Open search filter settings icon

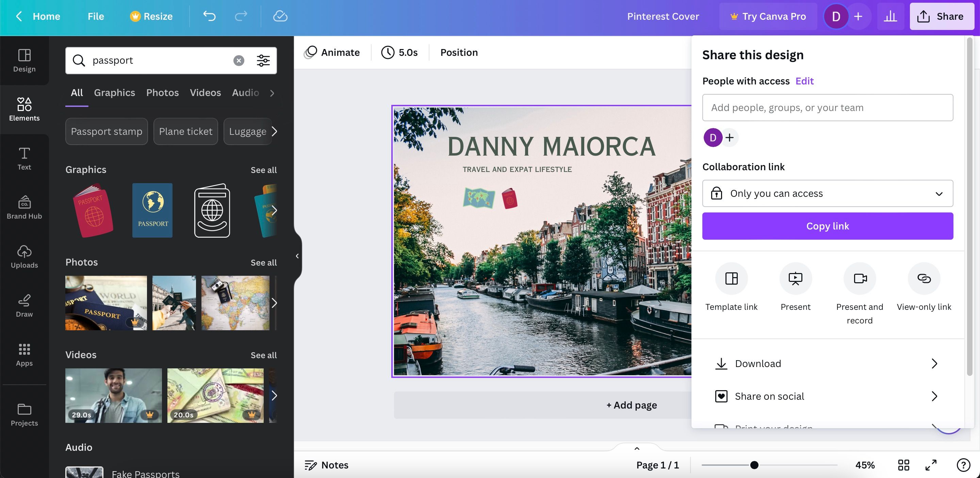pos(263,60)
